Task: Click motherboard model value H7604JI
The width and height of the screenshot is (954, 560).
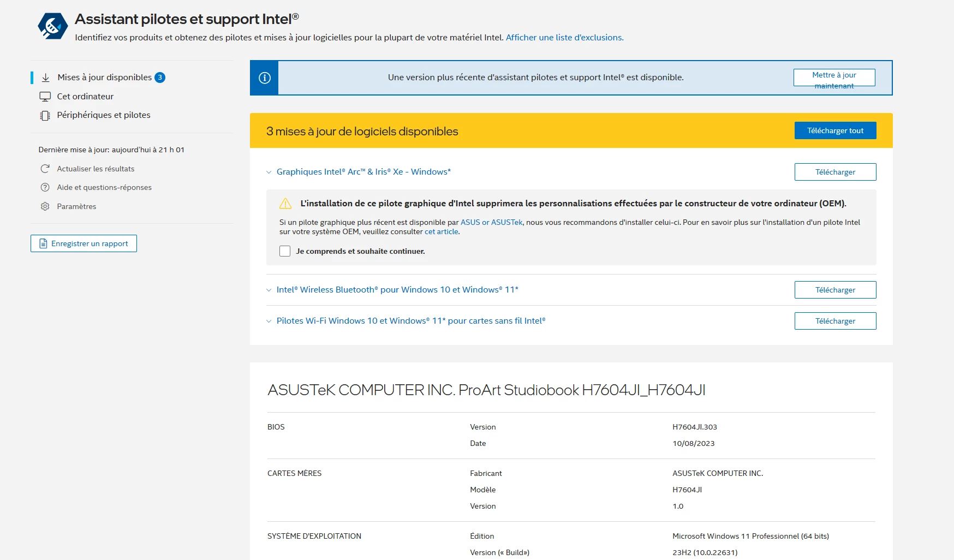Action: click(x=687, y=490)
